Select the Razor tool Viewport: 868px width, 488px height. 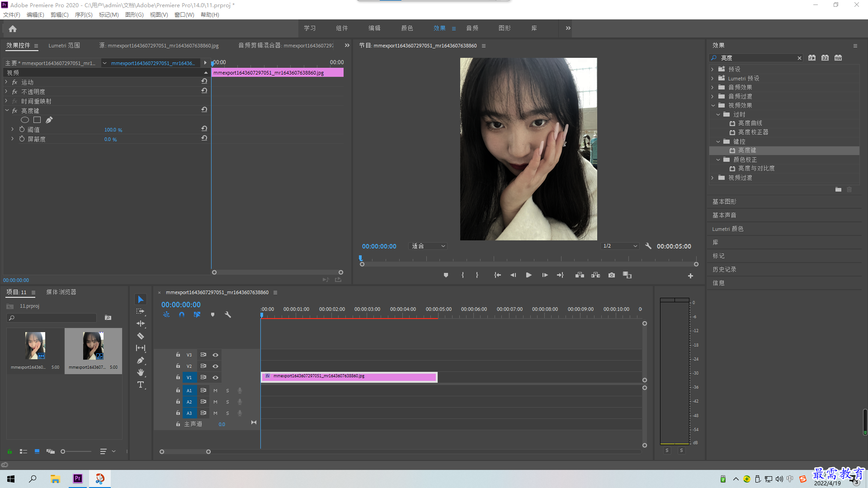[x=141, y=336]
